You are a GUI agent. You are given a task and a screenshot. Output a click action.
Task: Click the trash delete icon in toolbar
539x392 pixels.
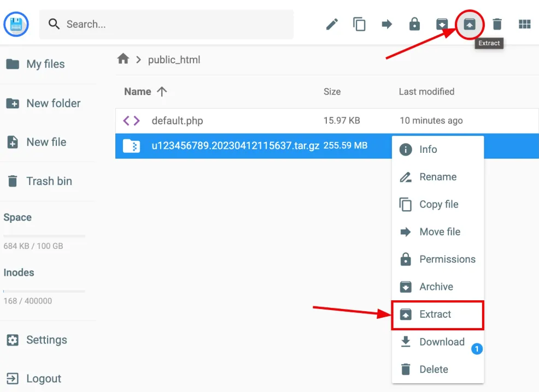click(497, 25)
